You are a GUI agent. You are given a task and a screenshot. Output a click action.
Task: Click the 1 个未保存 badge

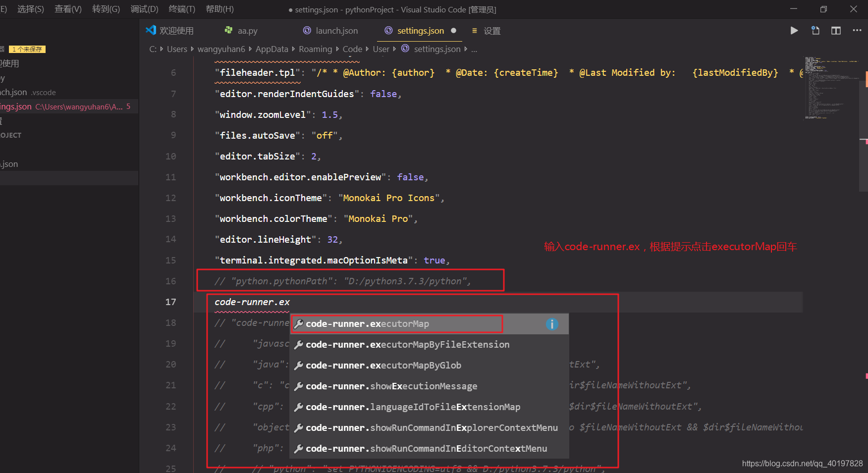point(27,49)
